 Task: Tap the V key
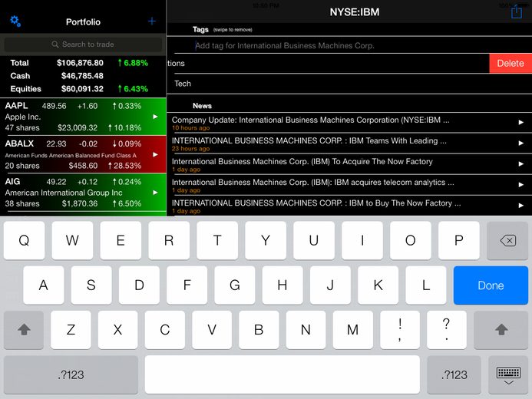212,329
